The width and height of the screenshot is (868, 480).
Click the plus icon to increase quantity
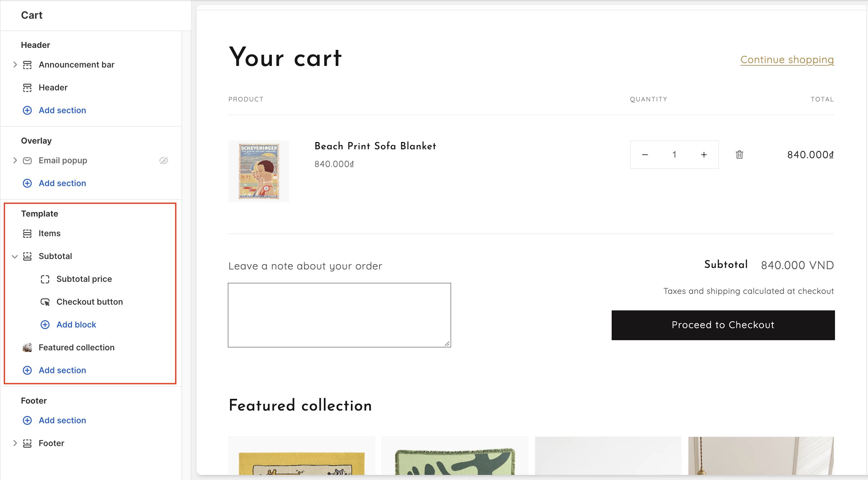click(x=704, y=155)
